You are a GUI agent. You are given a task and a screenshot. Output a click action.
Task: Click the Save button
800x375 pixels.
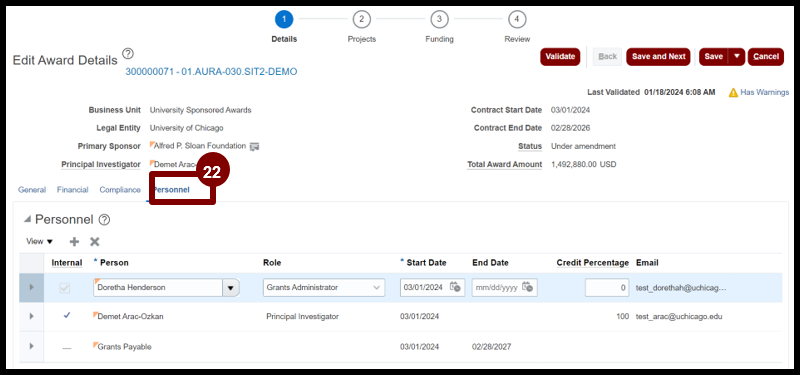[714, 56]
